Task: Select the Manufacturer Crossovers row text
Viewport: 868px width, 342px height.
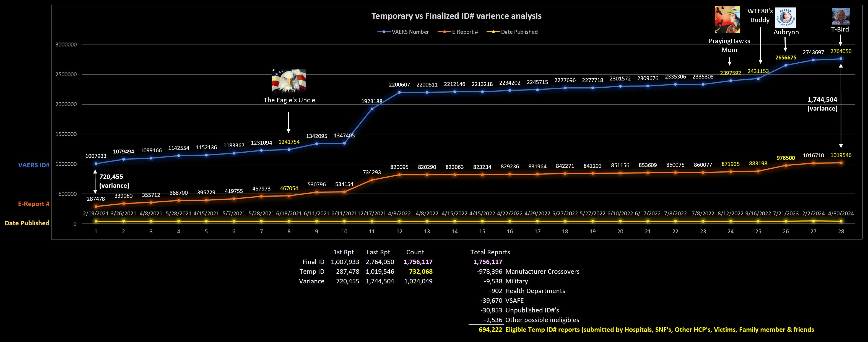Action: click(542, 271)
